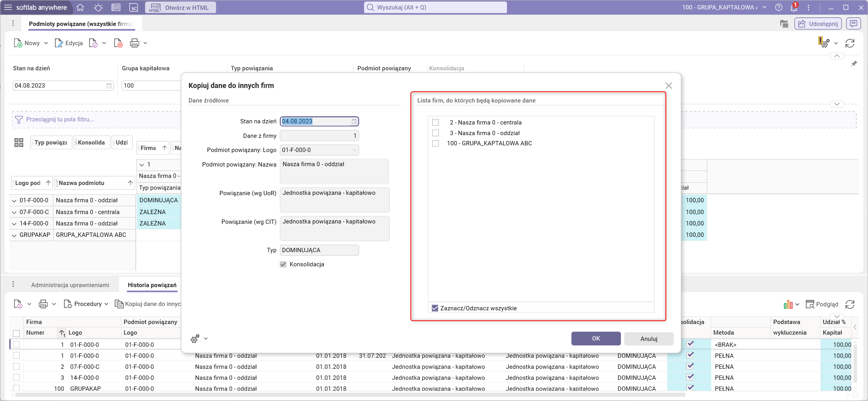
Task: Toggle the Konsolidacja checkbox in dialog
Action: (x=283, y=264)
